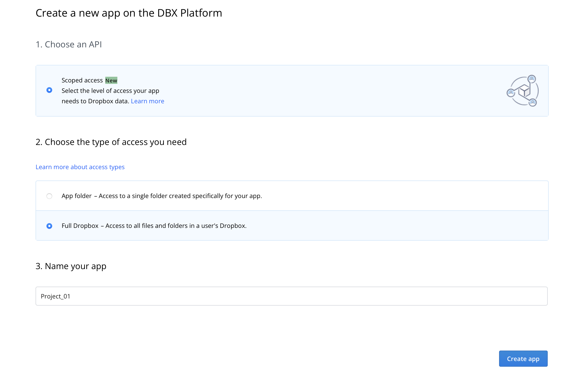Screen dimensions: 588x379
Task: Click the '1. Choose an API' heading
Action: pos(69,44)
